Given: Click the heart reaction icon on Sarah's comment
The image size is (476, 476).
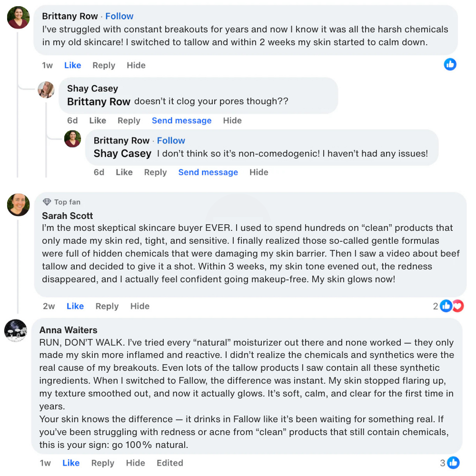Looking at the screenshot, I should tap(458, 306).
